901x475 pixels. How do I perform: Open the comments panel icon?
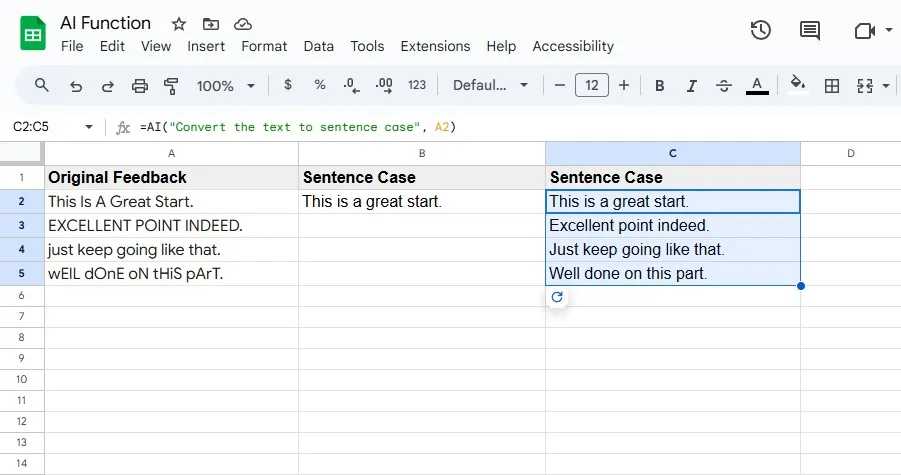pos(810,31)
